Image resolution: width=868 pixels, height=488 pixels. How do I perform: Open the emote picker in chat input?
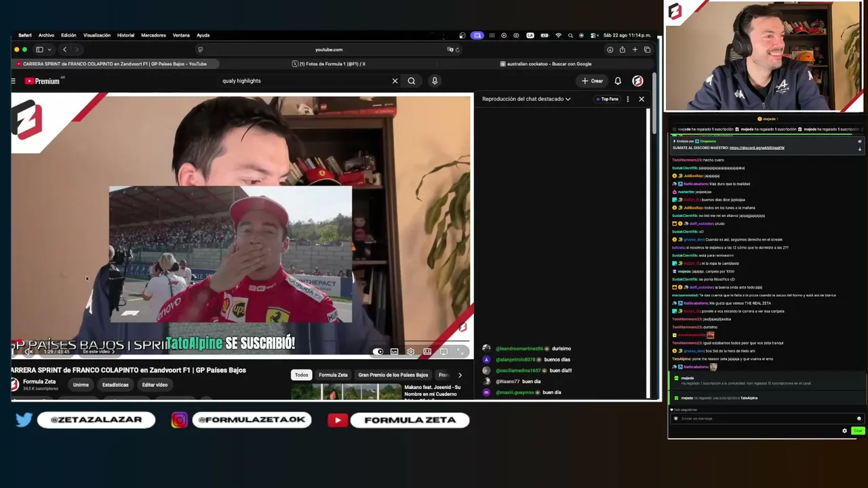859,419
